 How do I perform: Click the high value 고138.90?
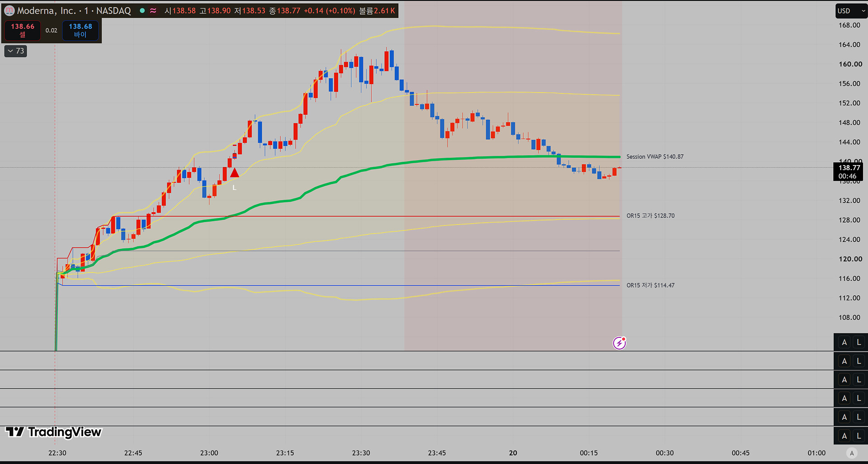point(215,10)
